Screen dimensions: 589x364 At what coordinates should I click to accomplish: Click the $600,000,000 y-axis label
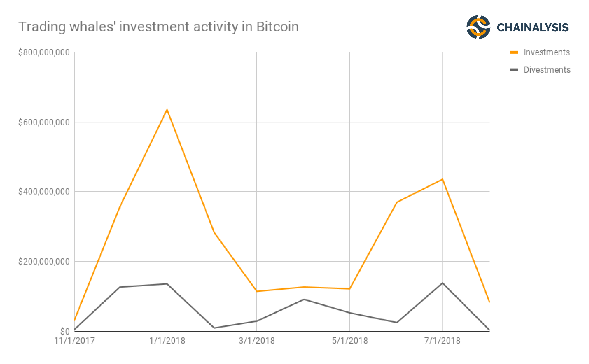[44, 122]
